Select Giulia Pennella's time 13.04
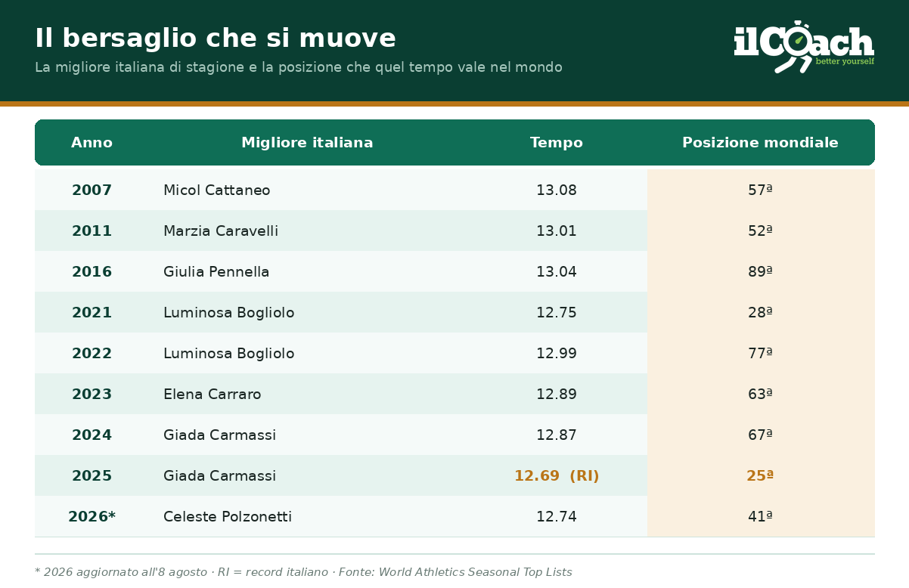909x588 pixels. [x=557, y=272]
